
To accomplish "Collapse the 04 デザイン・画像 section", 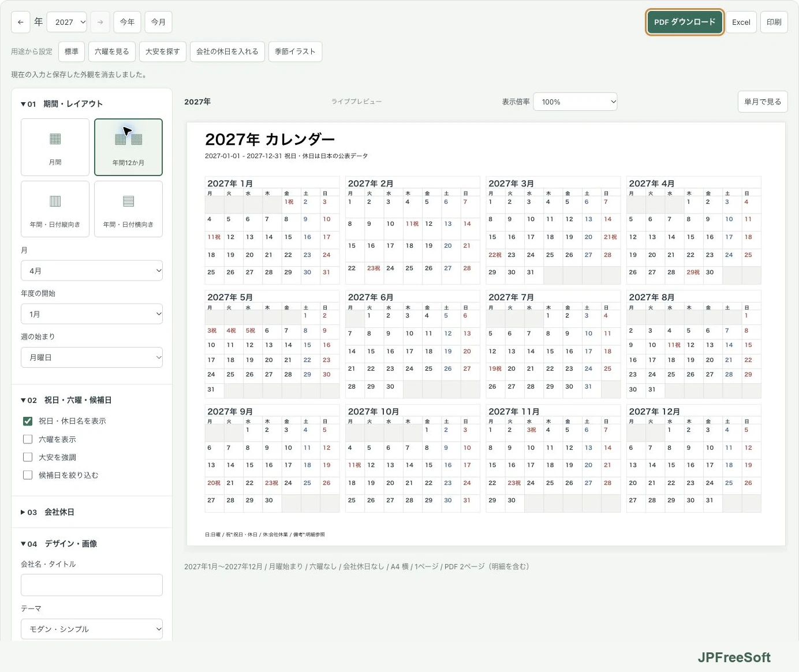I will [59, 544].
